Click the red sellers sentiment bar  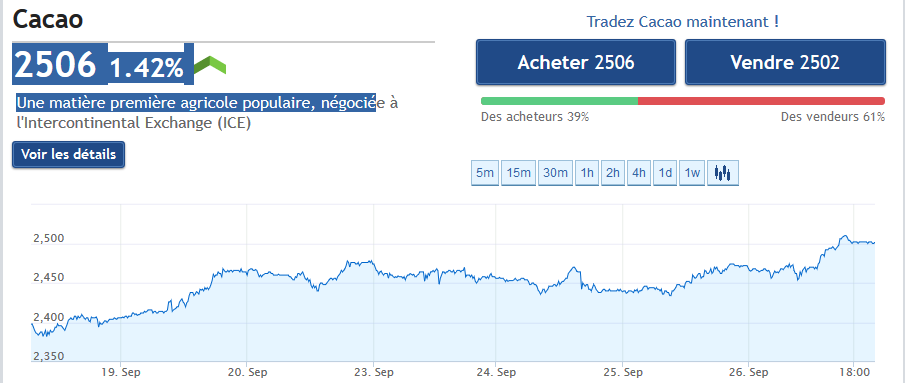(x=761, y=101)
